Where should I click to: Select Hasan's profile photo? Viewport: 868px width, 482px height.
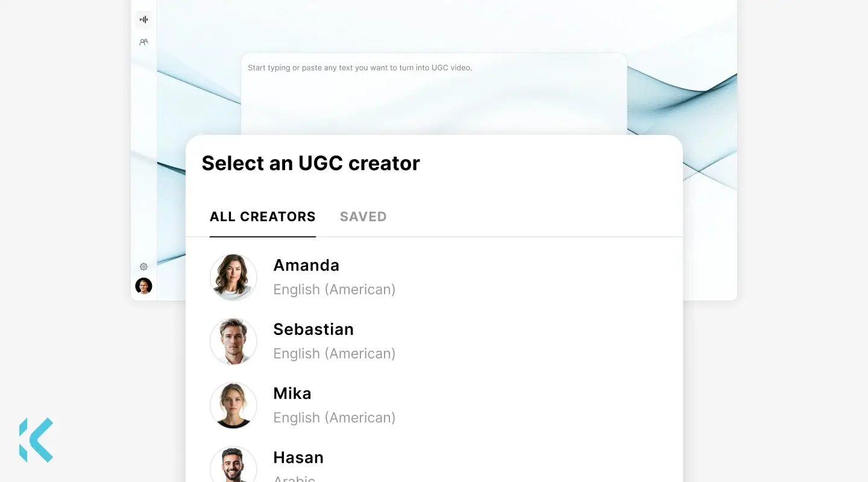(233, 466)
